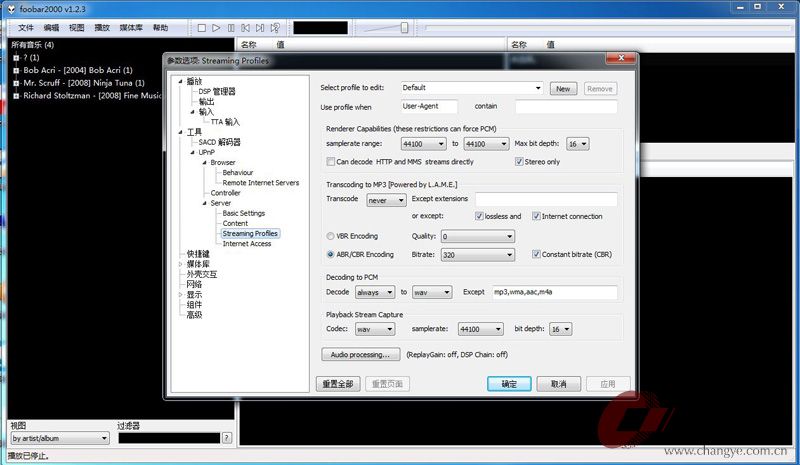Open the Stream Capture samplerate dropdown

481,329
